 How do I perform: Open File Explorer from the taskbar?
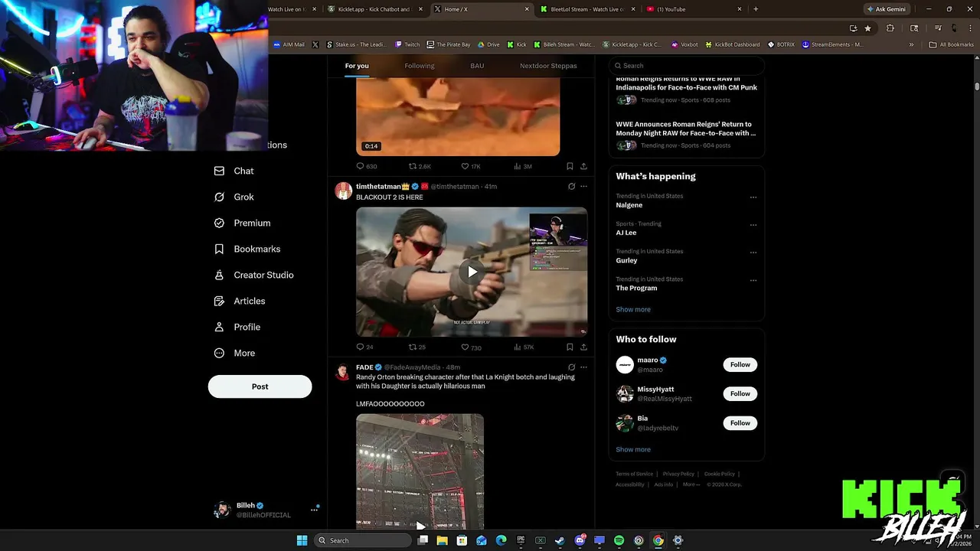pyautogui.click(x=442, y=540)
